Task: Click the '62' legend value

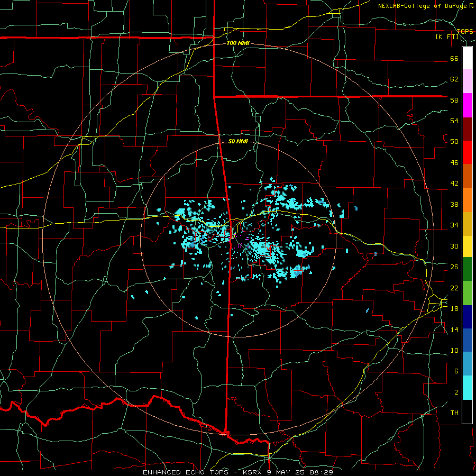Action: click(x=454, y=79)
